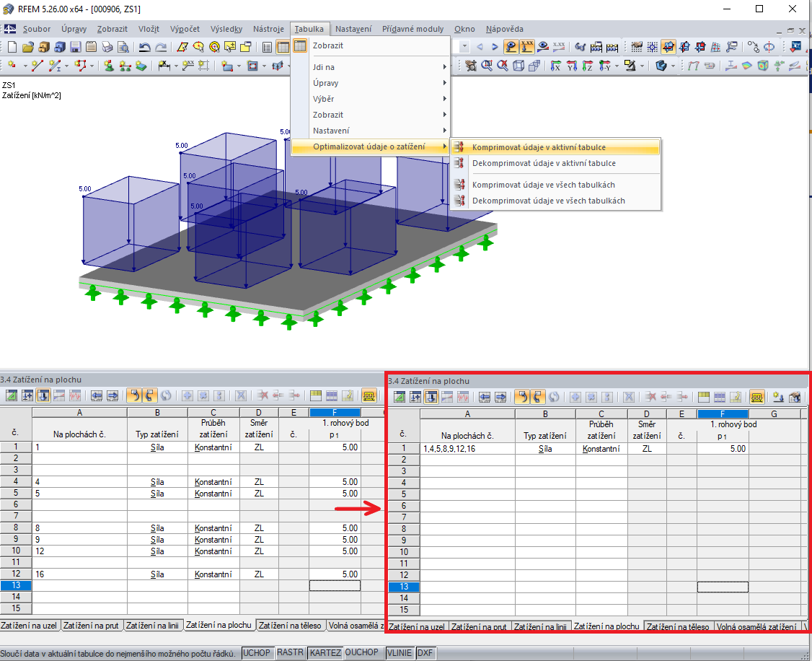Screen dimensions: 812x661
Task: Click the new nodal support icon
Action: pyautogui.click(x=109, y=66)
